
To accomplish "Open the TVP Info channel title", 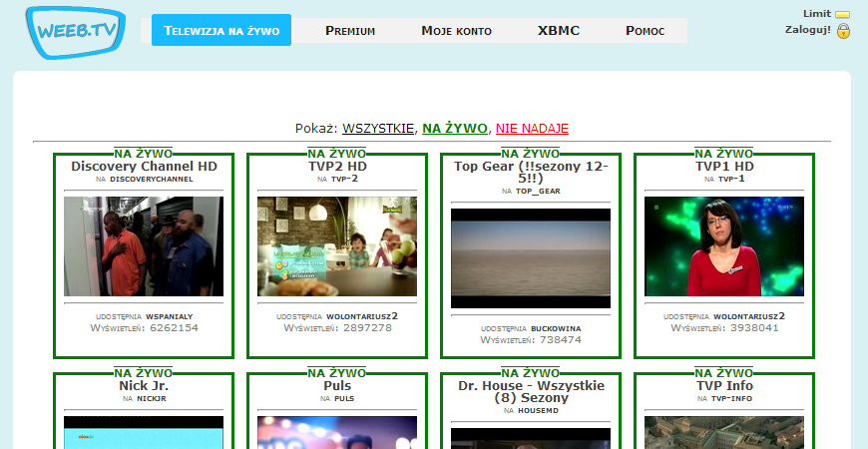I will point(724,385).
